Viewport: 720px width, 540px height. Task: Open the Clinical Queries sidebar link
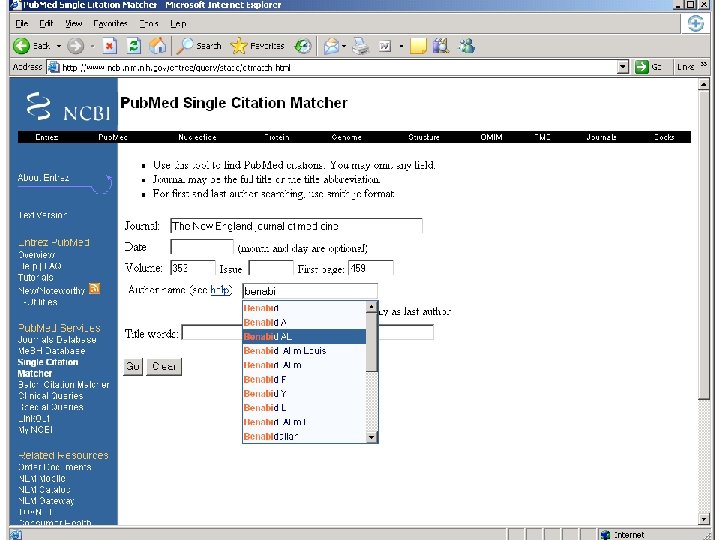click(51, 395)
